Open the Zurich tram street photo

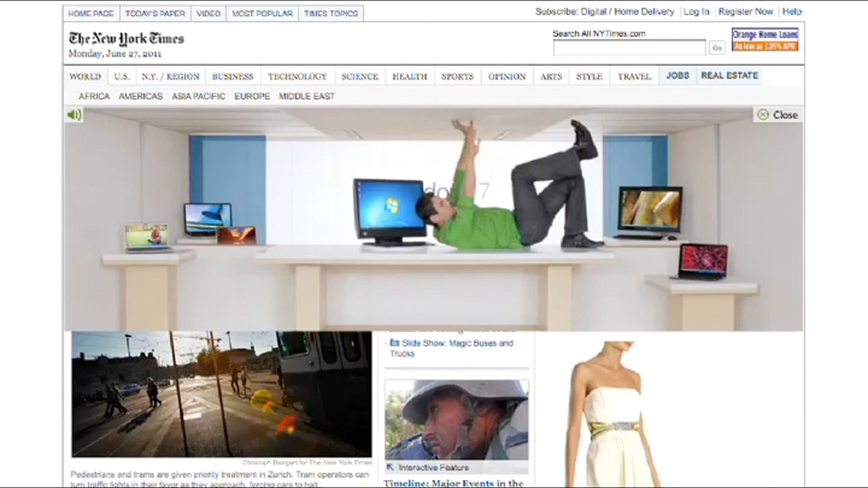pyautogui.click(x=222, y=394)
